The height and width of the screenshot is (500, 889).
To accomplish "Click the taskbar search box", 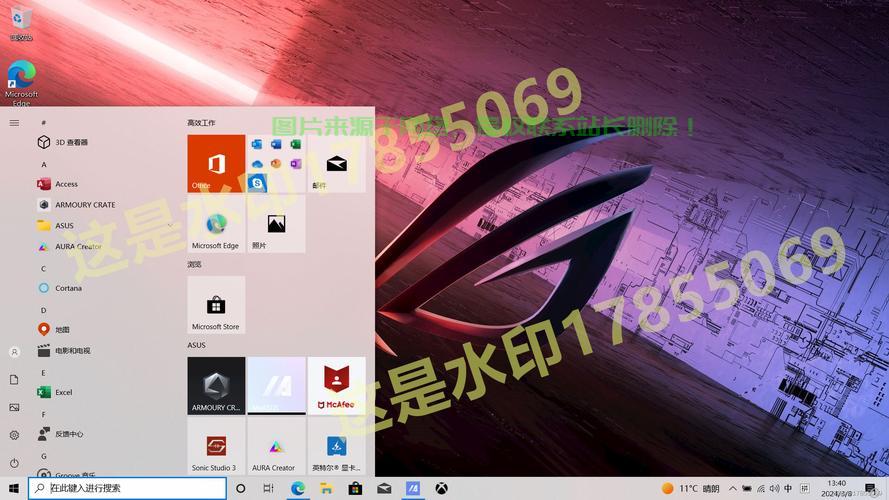I will point(128,488).
